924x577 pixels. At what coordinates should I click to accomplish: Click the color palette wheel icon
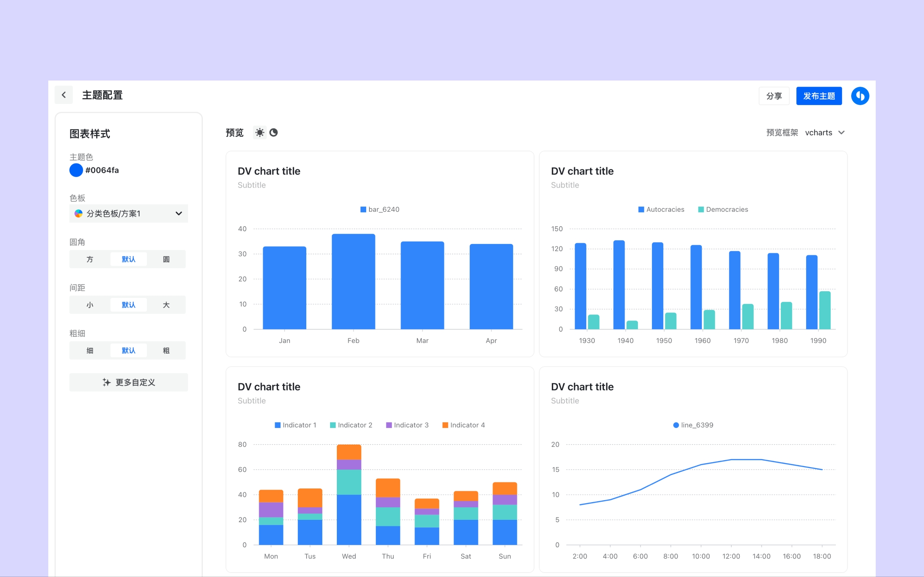[x=78, y=213]
